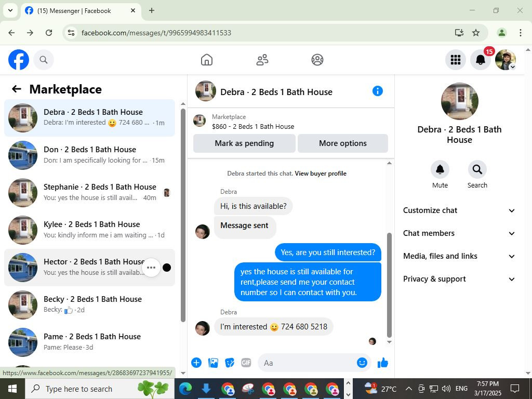Open the account profile picture menu
Viewport: 532px width, 399px height.
[x=506, y=60]
